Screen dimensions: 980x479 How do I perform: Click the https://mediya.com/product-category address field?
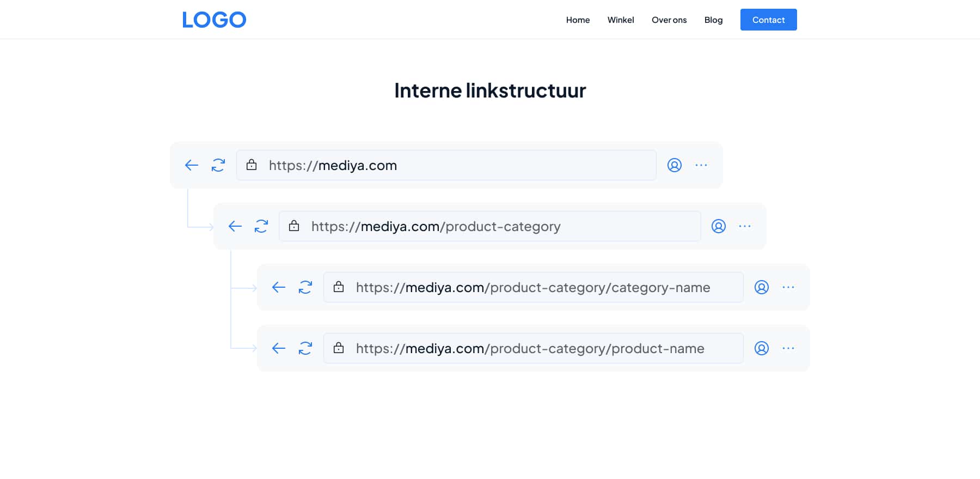490,226
